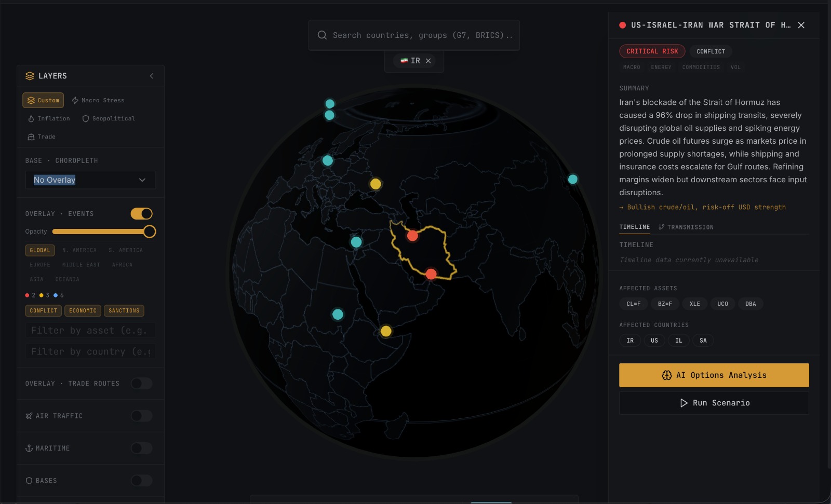Select the Timeline tab
This screenshot has height=504, width=831.
(634, 227)
